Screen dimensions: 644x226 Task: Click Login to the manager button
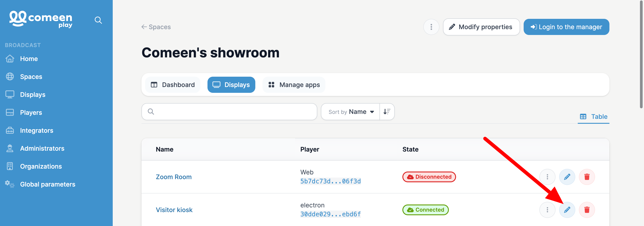point(566,27)
